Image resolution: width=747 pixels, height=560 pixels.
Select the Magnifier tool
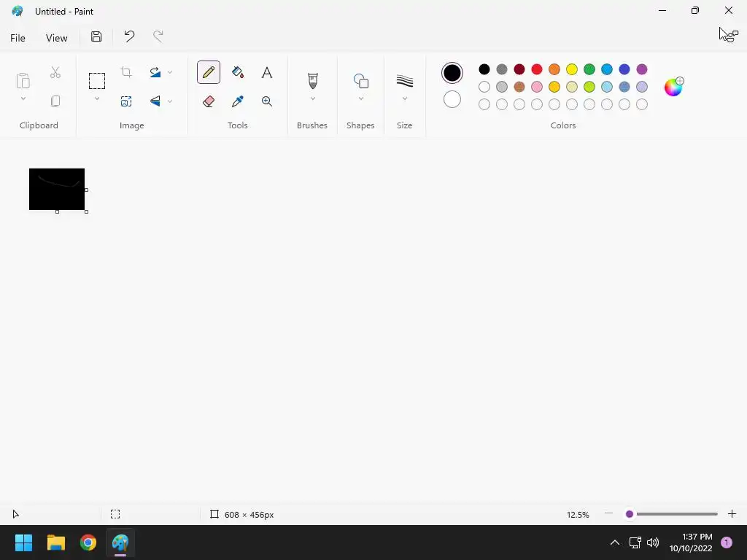click(x=267, y=101)
